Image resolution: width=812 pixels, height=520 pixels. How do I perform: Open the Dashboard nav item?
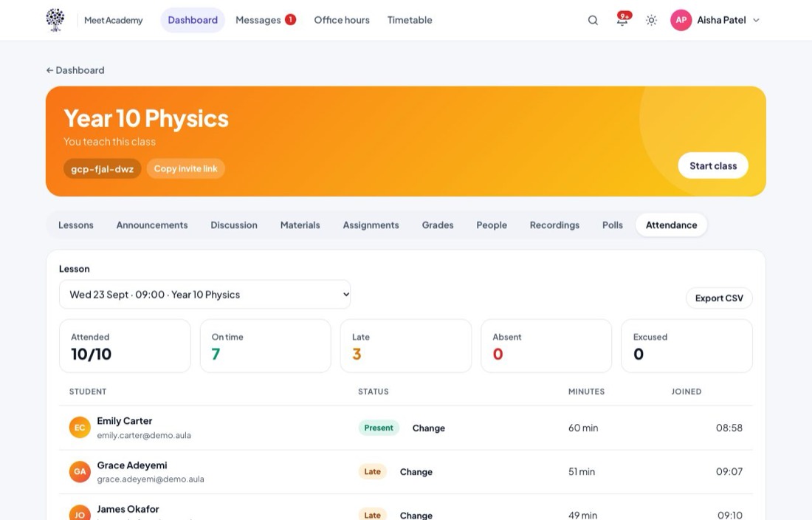click(193, 20)
